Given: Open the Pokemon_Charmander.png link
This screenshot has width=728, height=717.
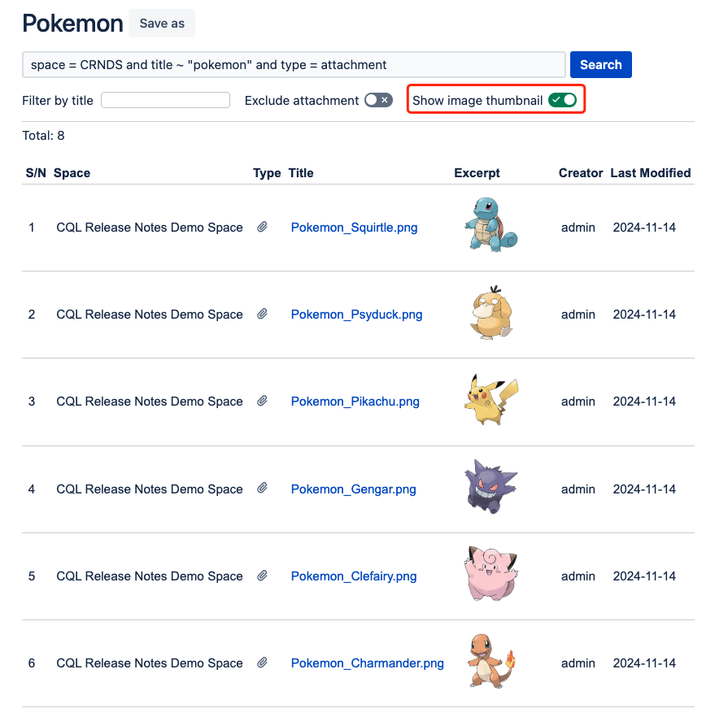Looking at the screenshot, I should [367, 663].
